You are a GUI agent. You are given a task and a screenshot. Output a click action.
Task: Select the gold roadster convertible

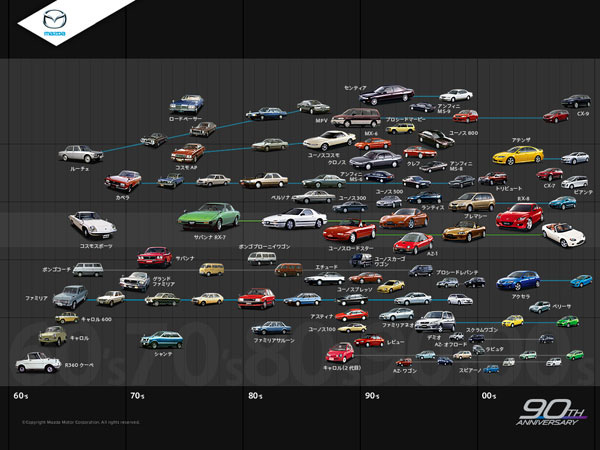464,231
